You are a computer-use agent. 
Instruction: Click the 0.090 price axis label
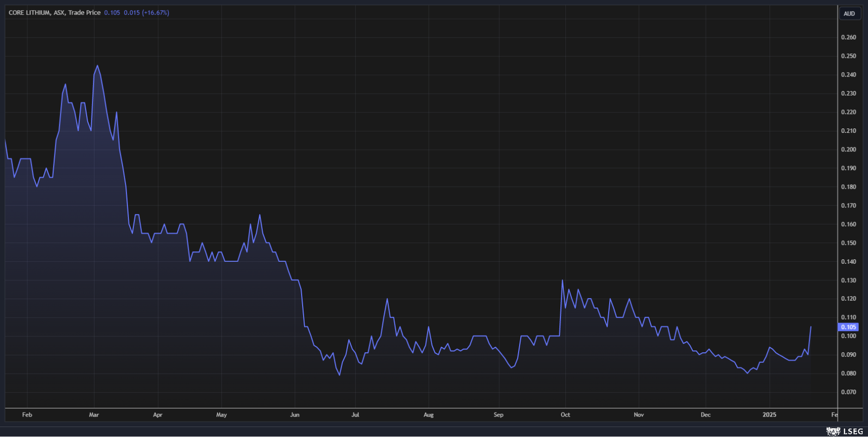pos(848,355)
